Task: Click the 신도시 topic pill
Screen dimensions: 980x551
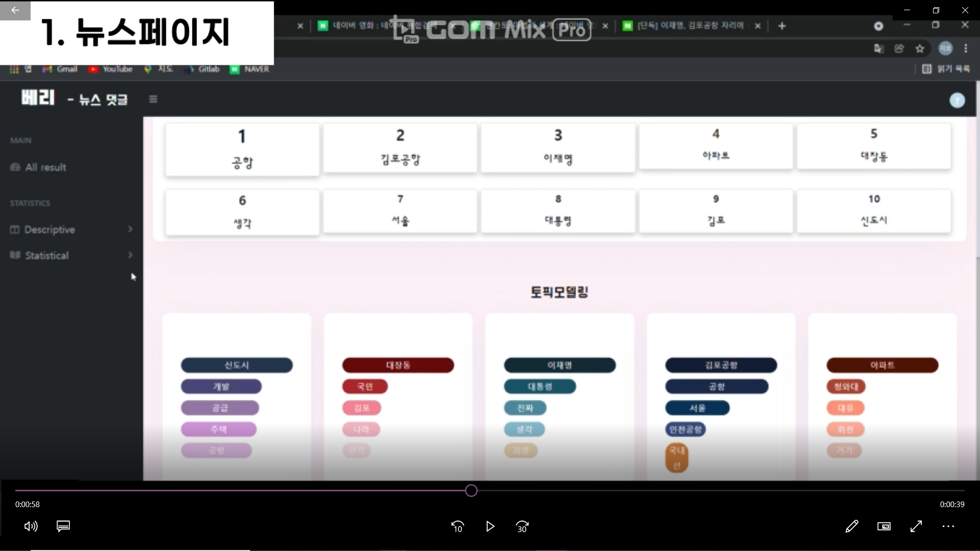Action: tap(237, 365)
